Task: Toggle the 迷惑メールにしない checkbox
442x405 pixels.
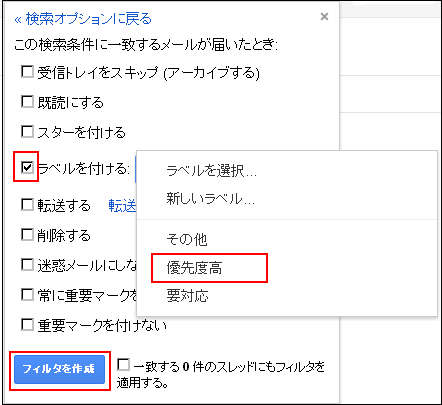Action: click(x=27, y=265)
